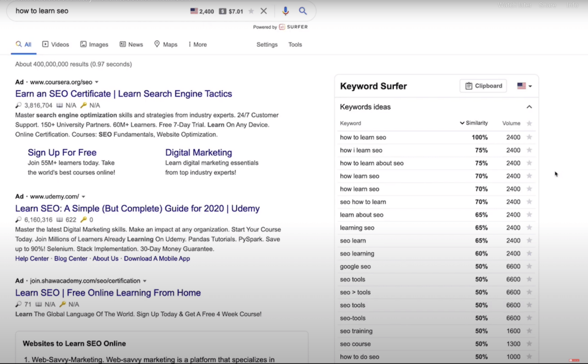
Task: Click the Watch later overlay button
Action: (514, 5)
